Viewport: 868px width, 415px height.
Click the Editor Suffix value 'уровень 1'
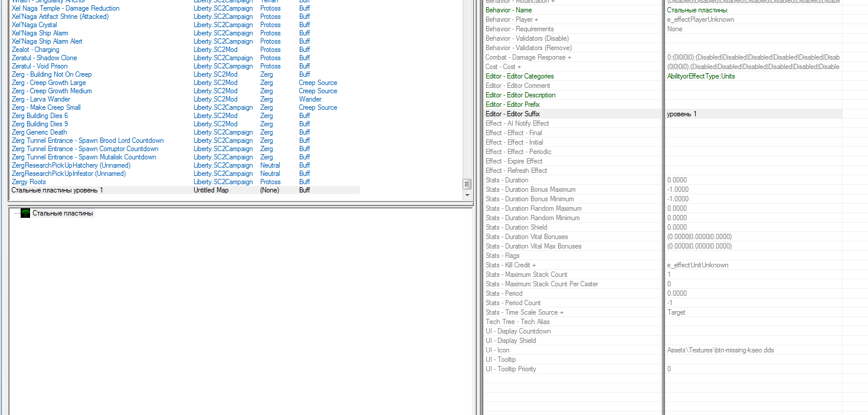tap(682, 114)
